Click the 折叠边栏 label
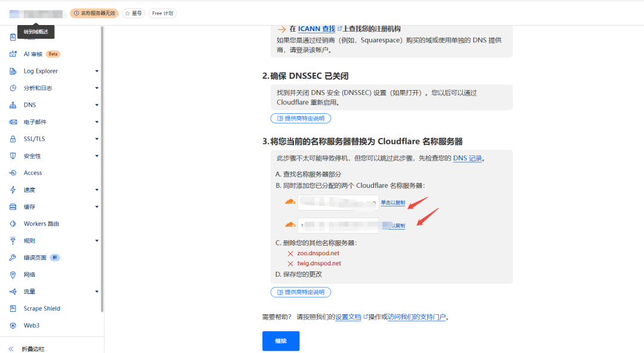 [x=33, y=349]
